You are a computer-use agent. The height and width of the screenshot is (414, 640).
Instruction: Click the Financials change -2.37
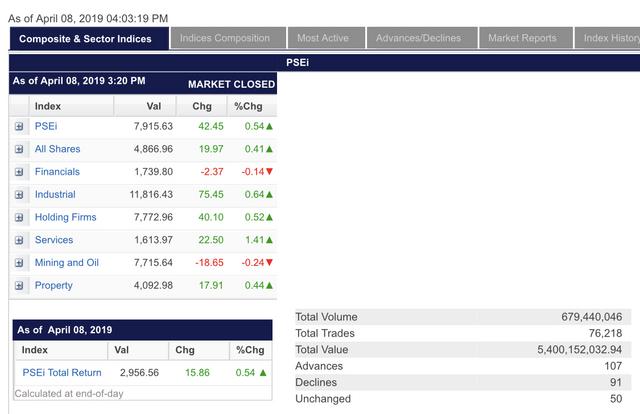(212, 172)
